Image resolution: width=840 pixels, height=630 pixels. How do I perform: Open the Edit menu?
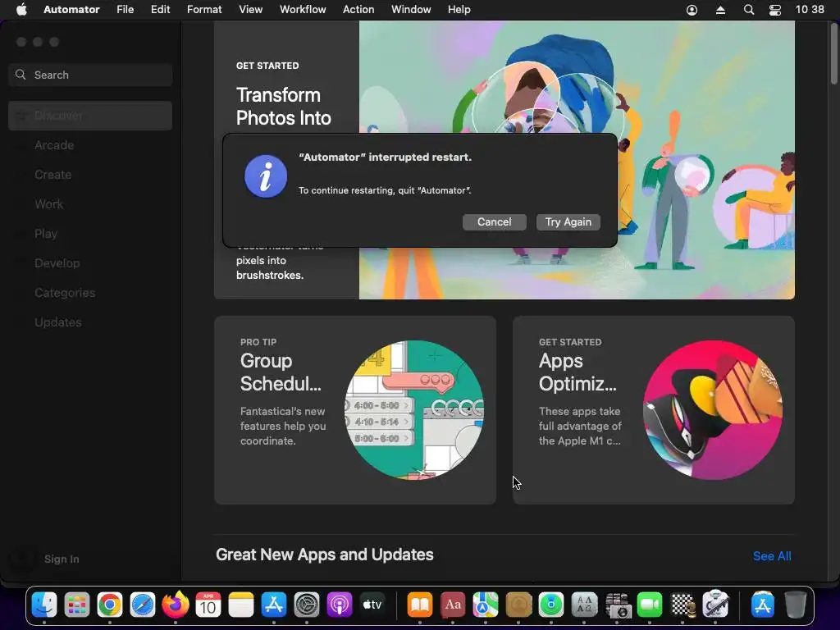tap(160, 10)
